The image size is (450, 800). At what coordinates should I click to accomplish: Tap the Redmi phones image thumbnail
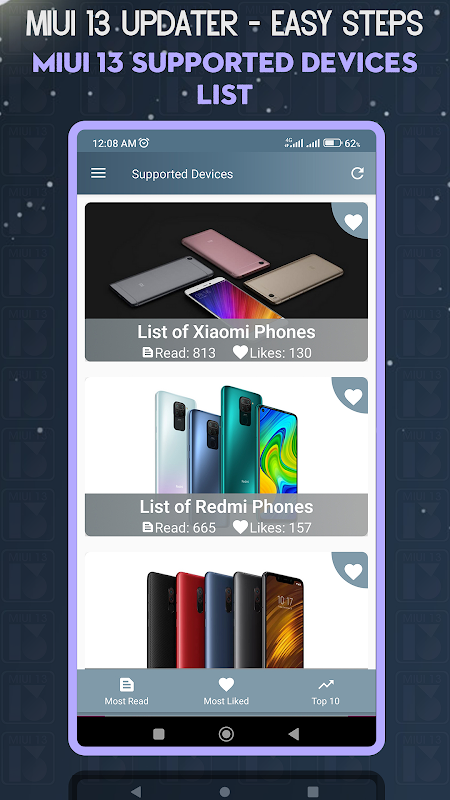[226, 435]
